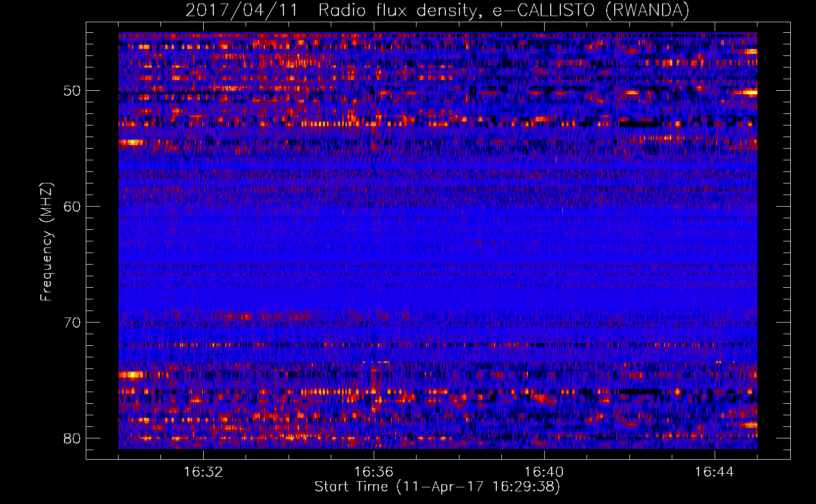Click the 16:36 time tick label

(374, 472)
